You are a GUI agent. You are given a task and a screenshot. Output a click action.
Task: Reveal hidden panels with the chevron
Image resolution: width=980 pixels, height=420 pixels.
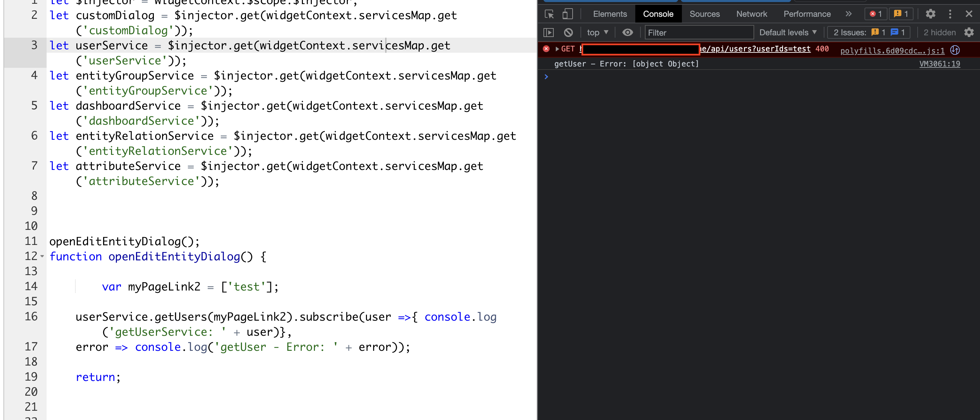pyautogui.click(x=849, y=14)
